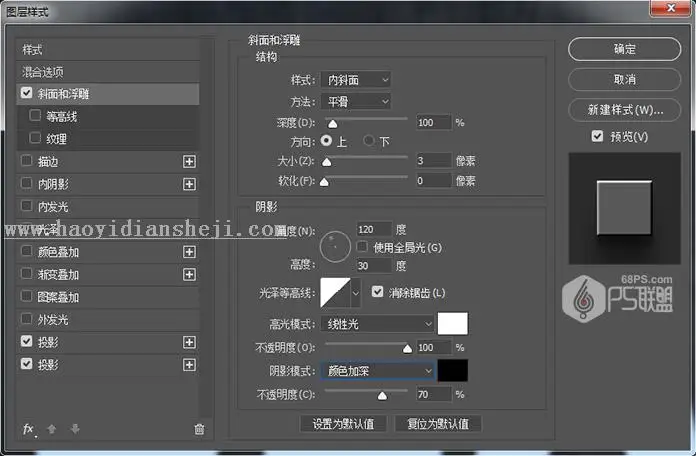Enable 使用全局光(G) checkbox
696x456 pixels.
[362, 246]
